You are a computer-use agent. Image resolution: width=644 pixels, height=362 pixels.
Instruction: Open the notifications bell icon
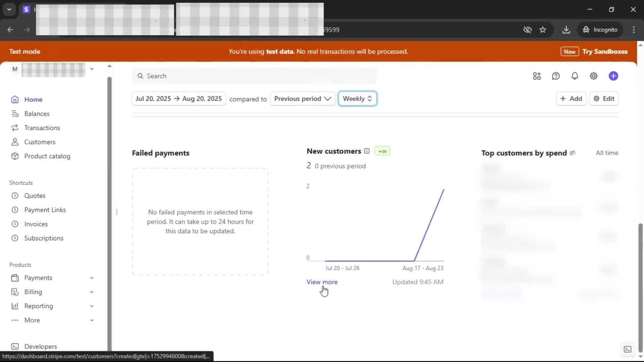[x=575, y=76]
